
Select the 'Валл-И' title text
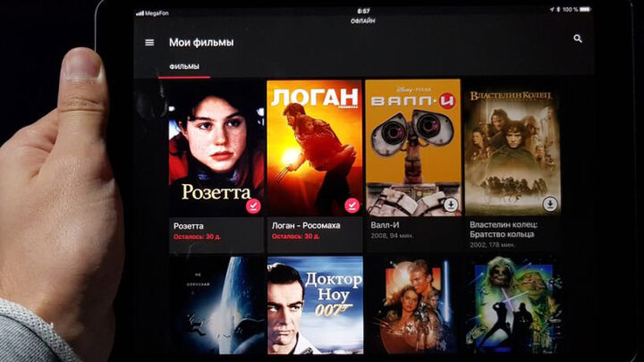tap(385, 225)
